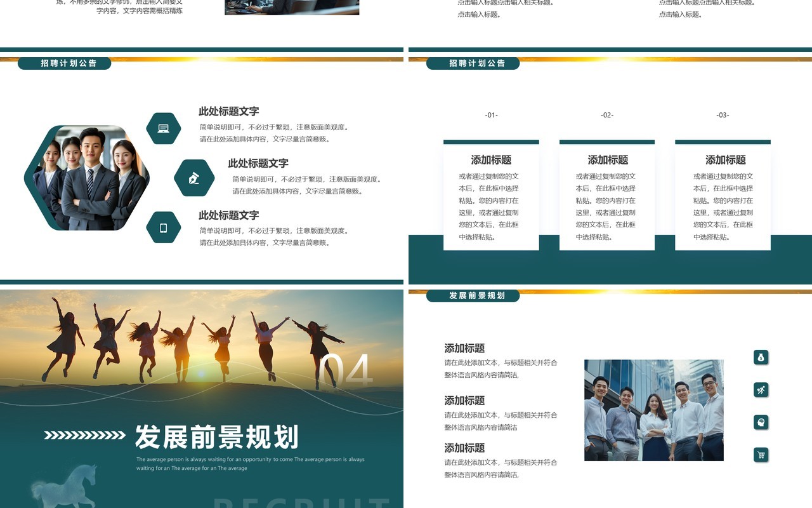The height and width of the screenshot is (508, 812).
Task: Select the pen edit hexagon icon
Action: [x=194, y=178]
